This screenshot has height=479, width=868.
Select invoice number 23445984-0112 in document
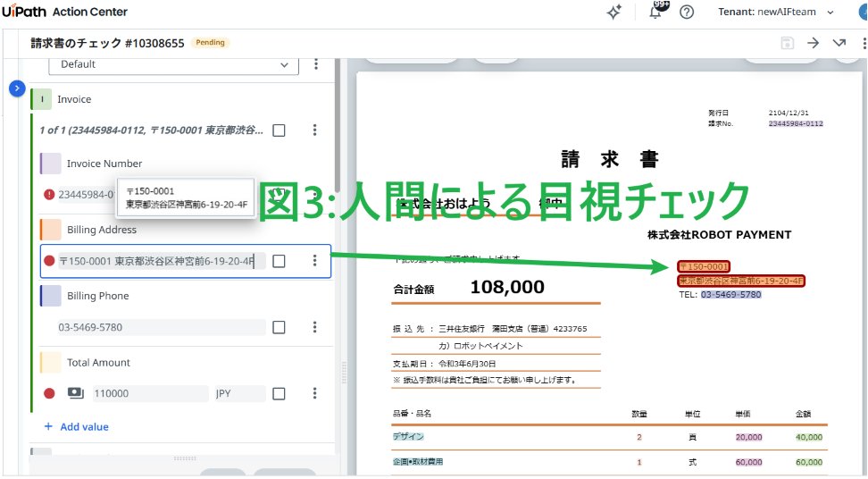[x=796, y=123]
